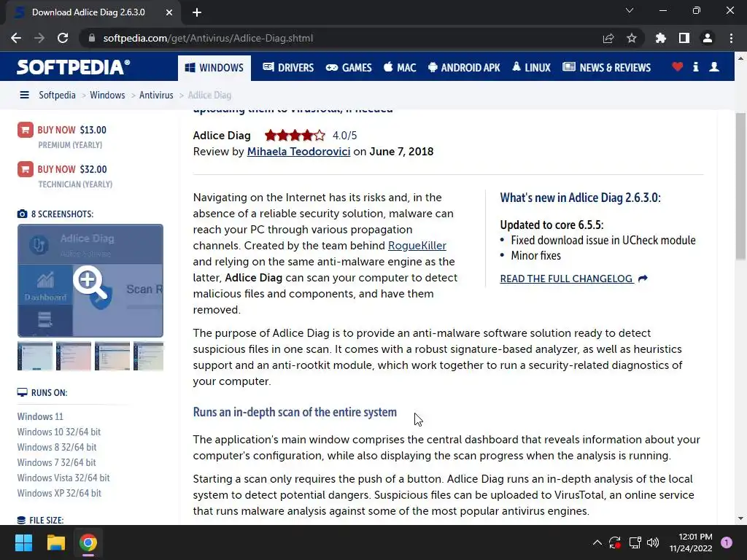This screenshot has width=747, height=560.
Task: Click the $13.00 cart icon
Action: [26, 130]
